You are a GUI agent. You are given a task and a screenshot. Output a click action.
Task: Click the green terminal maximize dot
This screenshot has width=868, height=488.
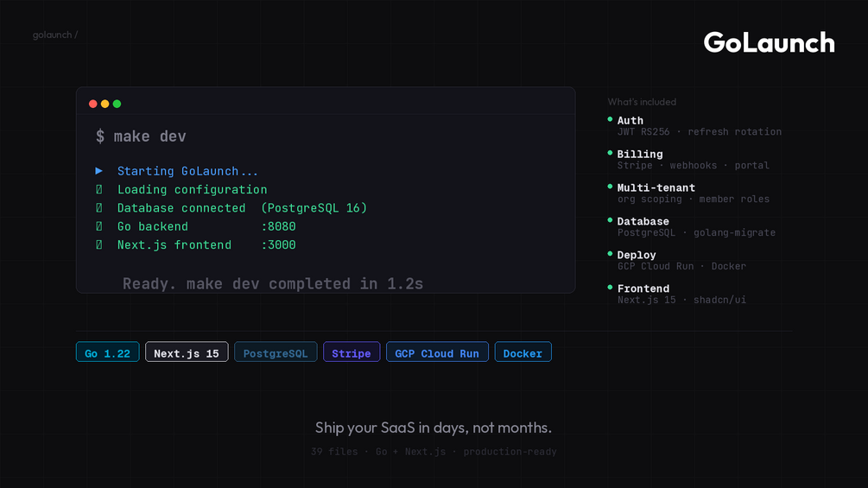coord(117,104)
